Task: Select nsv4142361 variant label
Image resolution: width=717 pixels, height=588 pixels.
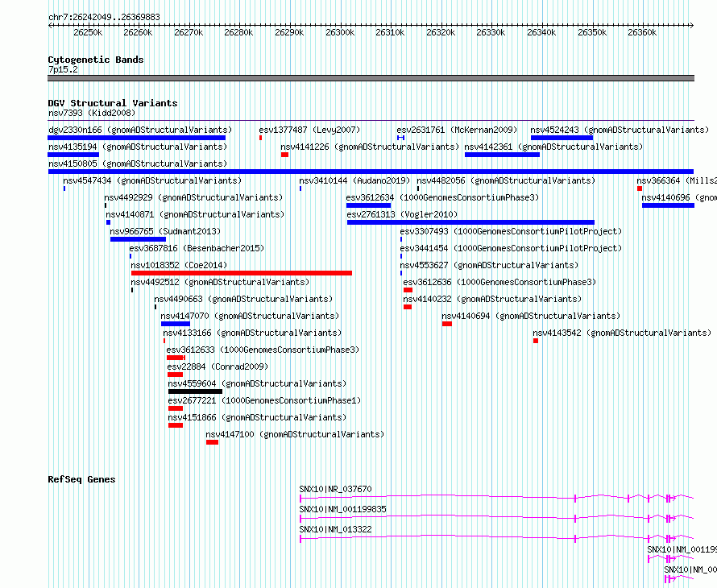Action: click(x=553, y=147)
